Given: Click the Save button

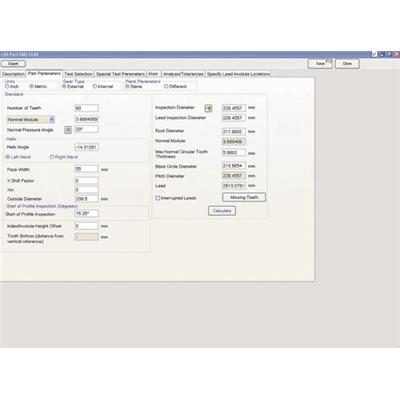Looking at the screenshot, I should click(320, 63).
